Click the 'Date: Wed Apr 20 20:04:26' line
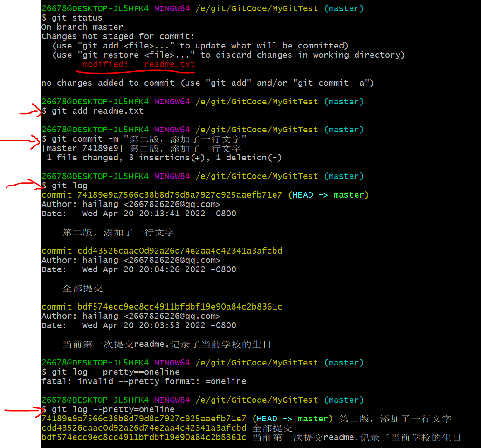 pos(139,269)
